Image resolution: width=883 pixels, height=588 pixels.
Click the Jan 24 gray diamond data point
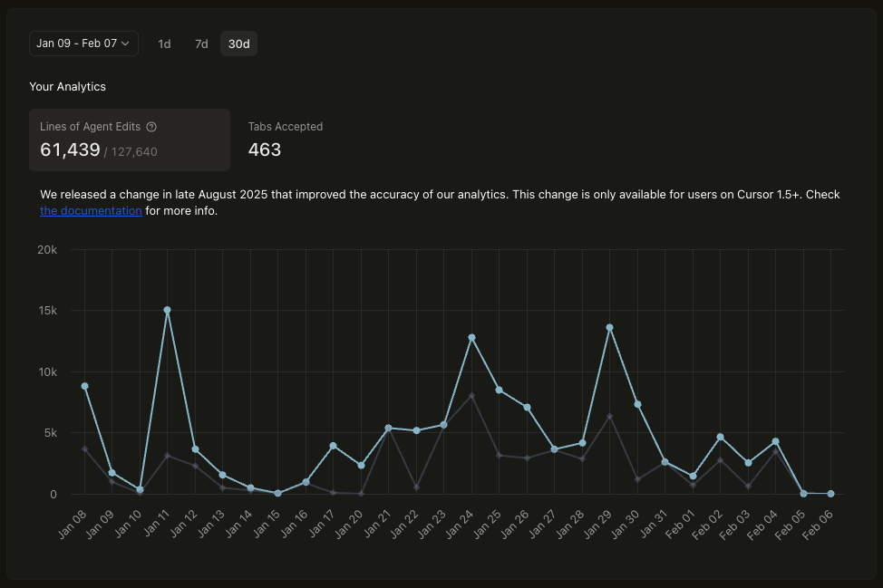[x=471, y=396]
